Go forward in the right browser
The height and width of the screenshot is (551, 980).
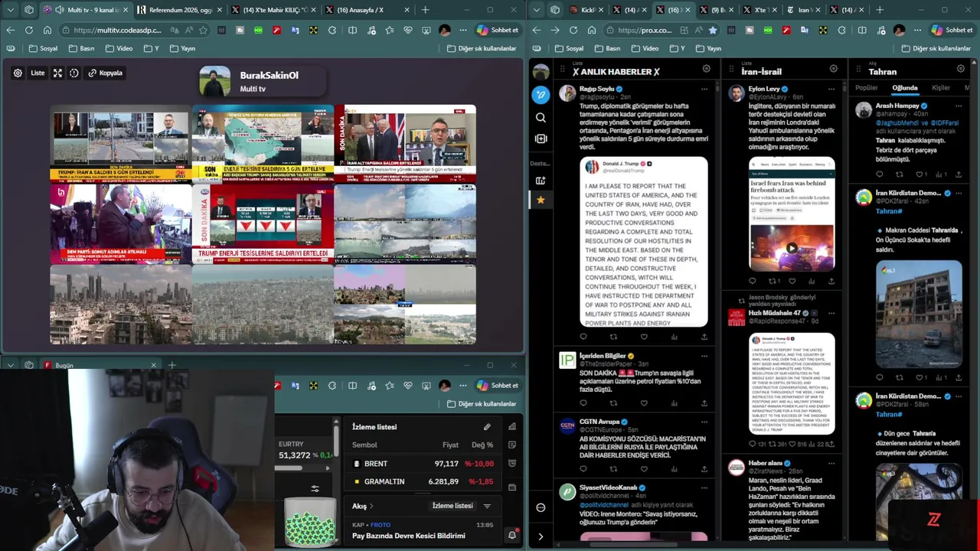pos(554,30)
